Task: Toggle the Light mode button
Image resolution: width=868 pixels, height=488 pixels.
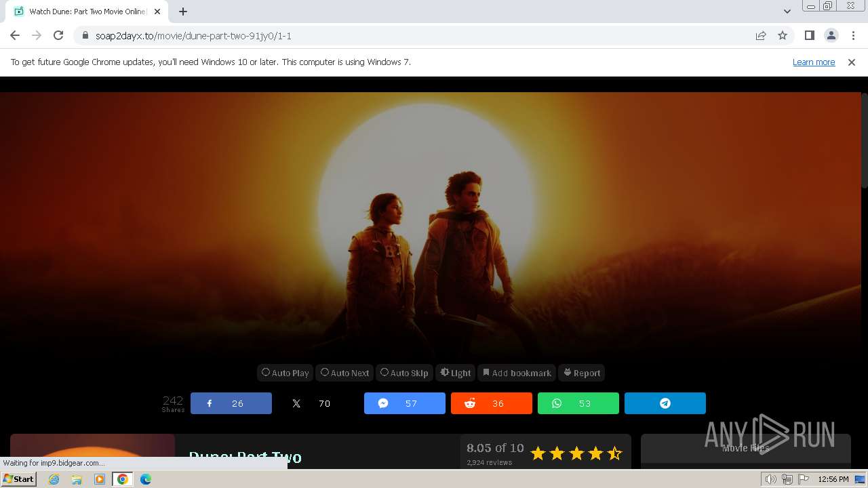Action: [455, 373]
